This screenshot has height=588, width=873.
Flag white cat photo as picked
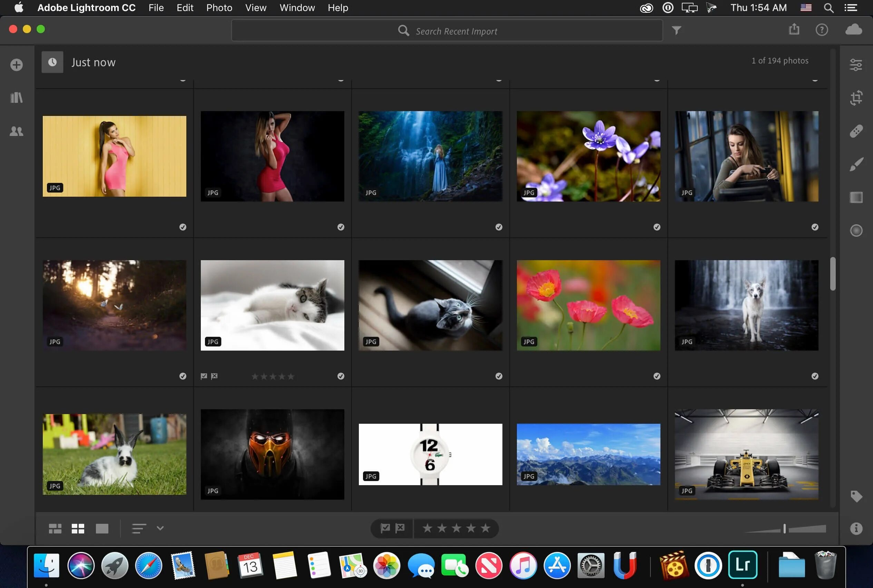204,376
